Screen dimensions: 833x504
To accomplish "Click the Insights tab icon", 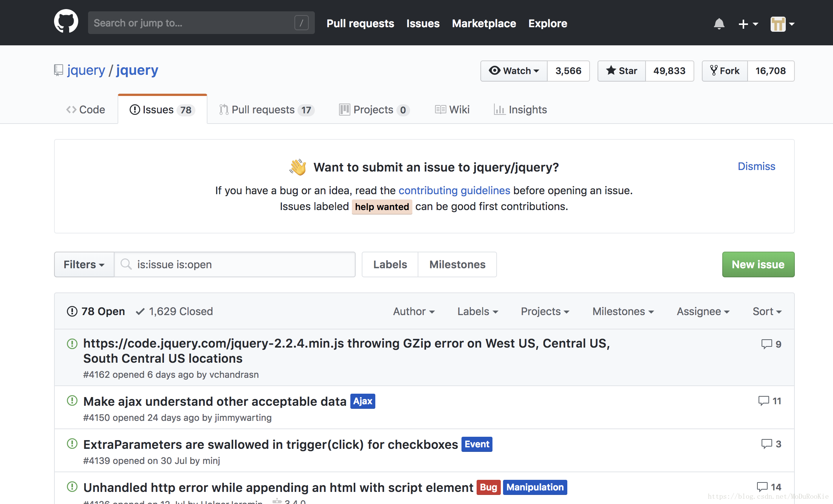I will click(x=498, y=110).
